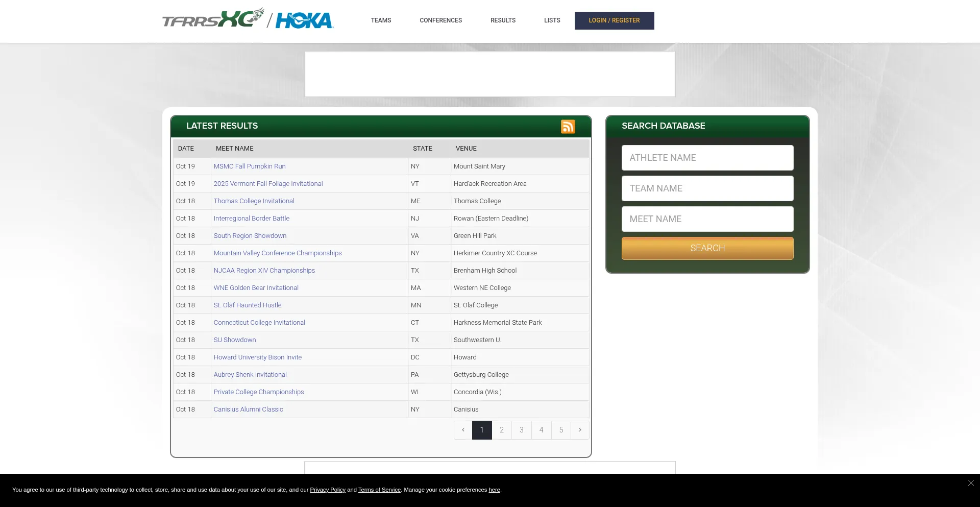Open the Lists menu
Image resolution: width=980 pixels, height=507 pixels.
point(552,20)
